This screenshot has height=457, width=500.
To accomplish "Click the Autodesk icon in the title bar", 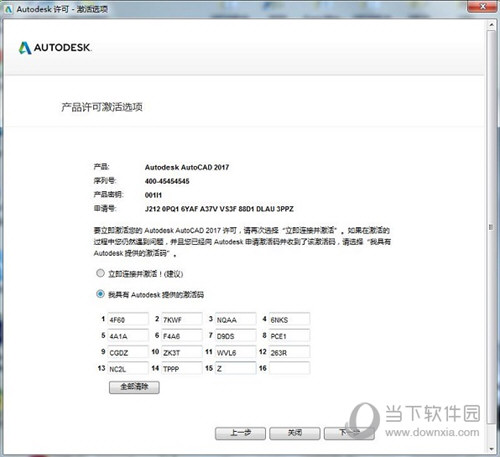I will (x=9, y=9).
